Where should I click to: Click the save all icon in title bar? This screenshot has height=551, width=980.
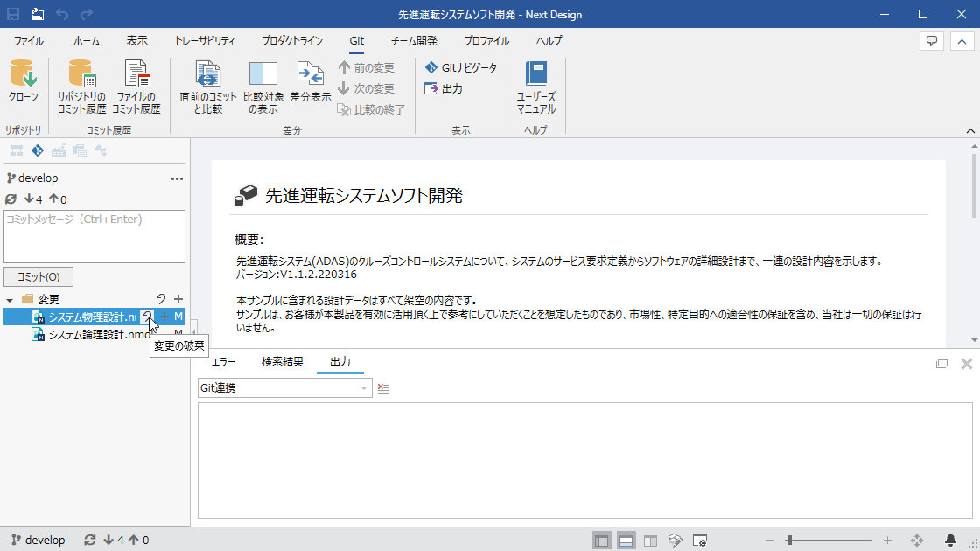38,14
